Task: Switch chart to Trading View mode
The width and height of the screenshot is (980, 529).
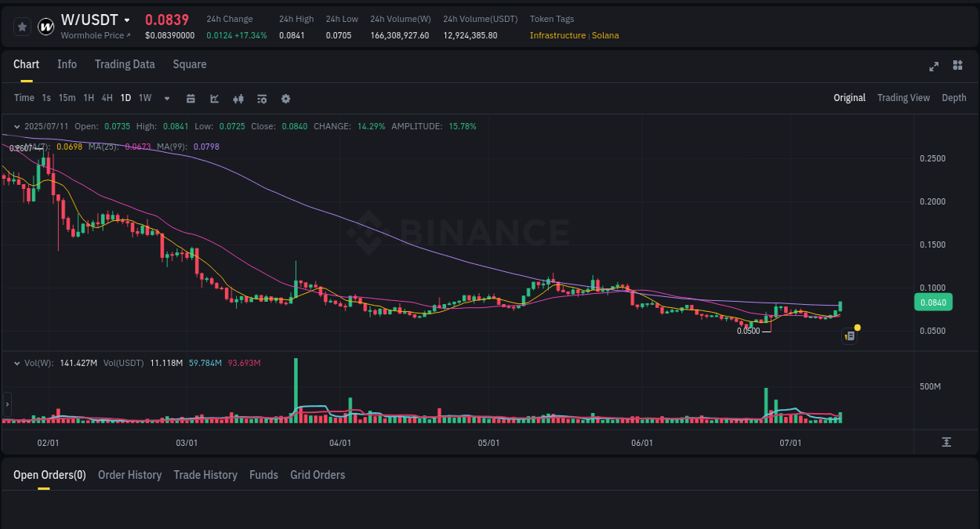Action: (x=903, y=98)
